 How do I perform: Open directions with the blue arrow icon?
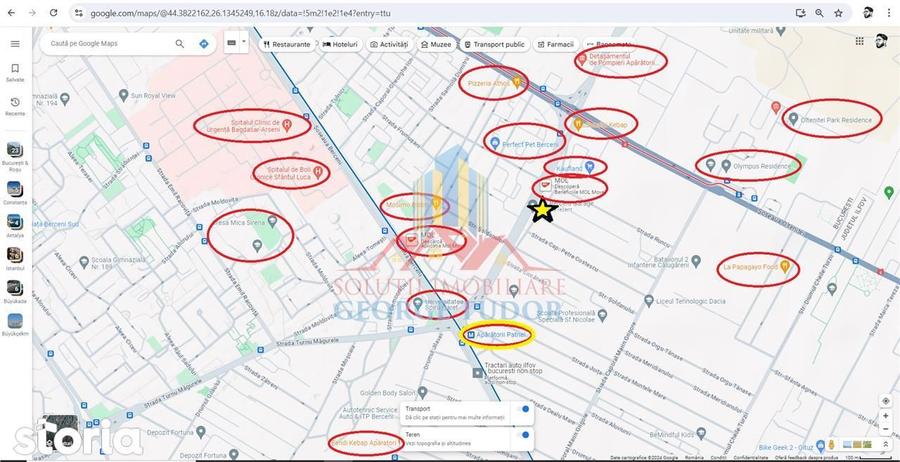point(204,44)
